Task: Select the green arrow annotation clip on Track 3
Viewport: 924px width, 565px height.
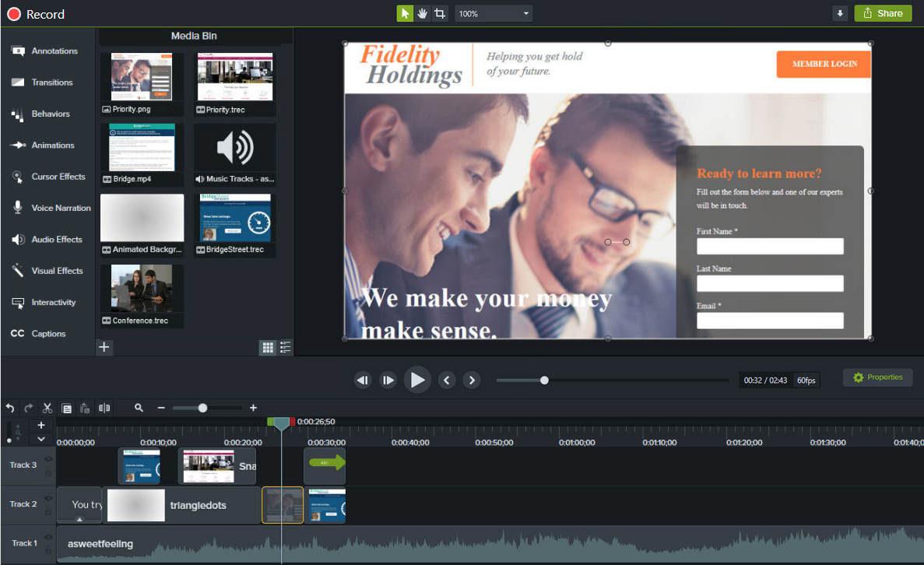Action: pos(325,465)
